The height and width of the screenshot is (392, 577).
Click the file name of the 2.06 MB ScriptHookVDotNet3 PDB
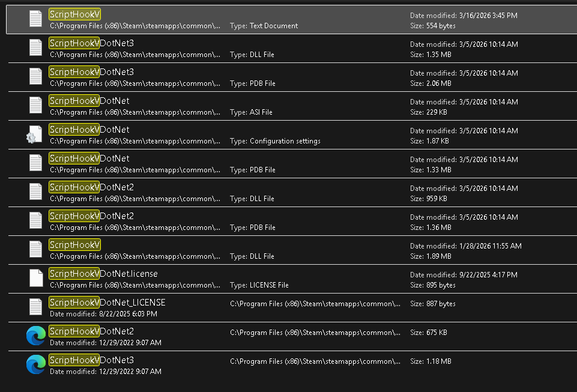tap(92, 72)
